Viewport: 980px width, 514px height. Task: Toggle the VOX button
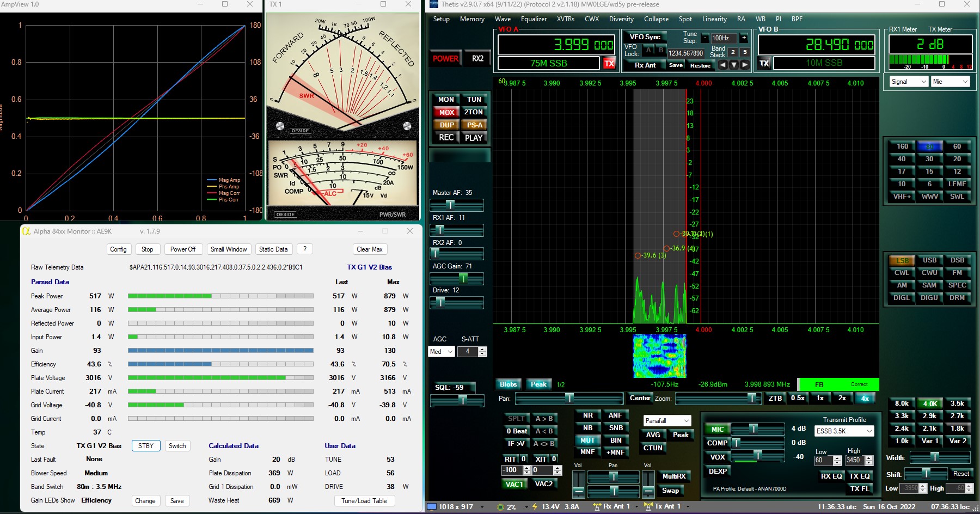pyautogui.click(x=718, y=457)
